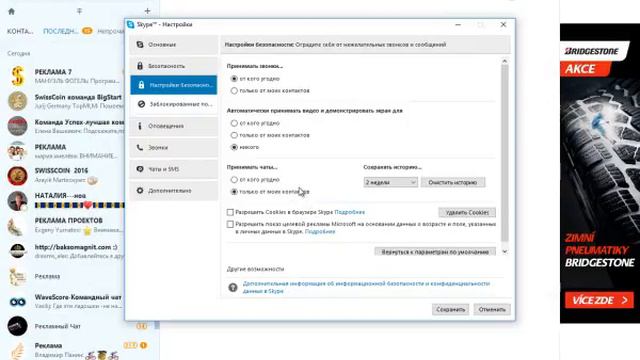Accept chats only from my contacts radio
This screenshot has width=640, height=360.
tap(234, 191)
